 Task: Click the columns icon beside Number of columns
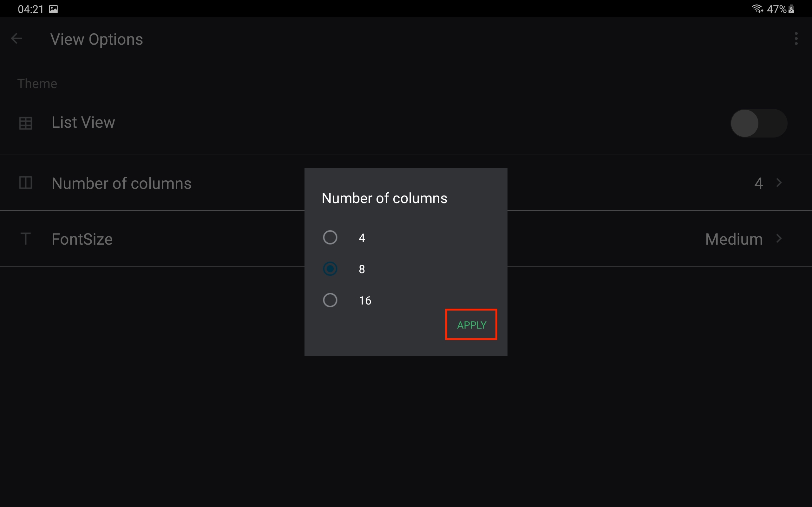pos(25,183)
